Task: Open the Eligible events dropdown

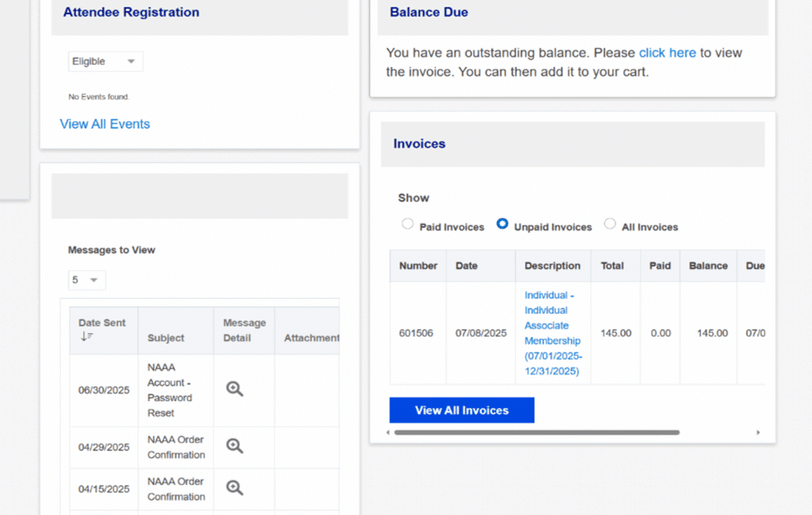Action: pos(105,62)
